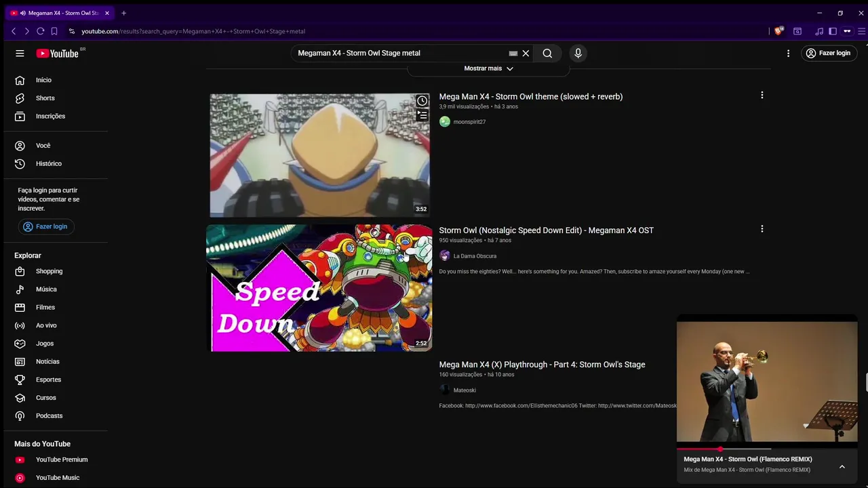Open La Dama Obscura channel avatar
868x488 pixels.
pyautogui.click(x=445, y=256)
